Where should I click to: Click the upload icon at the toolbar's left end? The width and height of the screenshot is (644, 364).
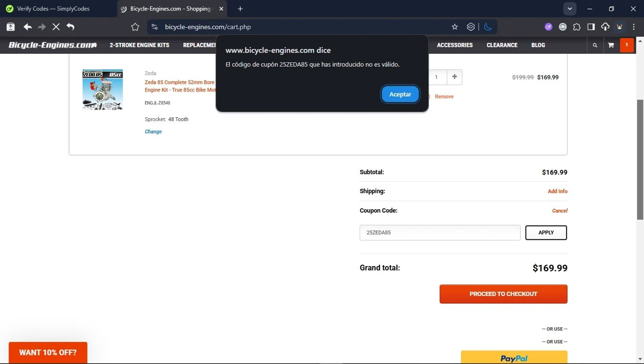click(x=11, y=27)
